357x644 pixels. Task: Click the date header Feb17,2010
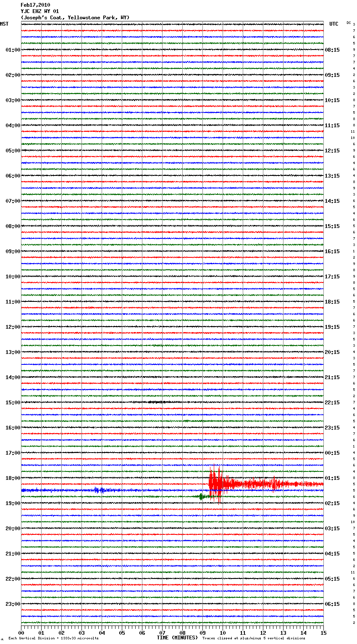coord(35,5)
